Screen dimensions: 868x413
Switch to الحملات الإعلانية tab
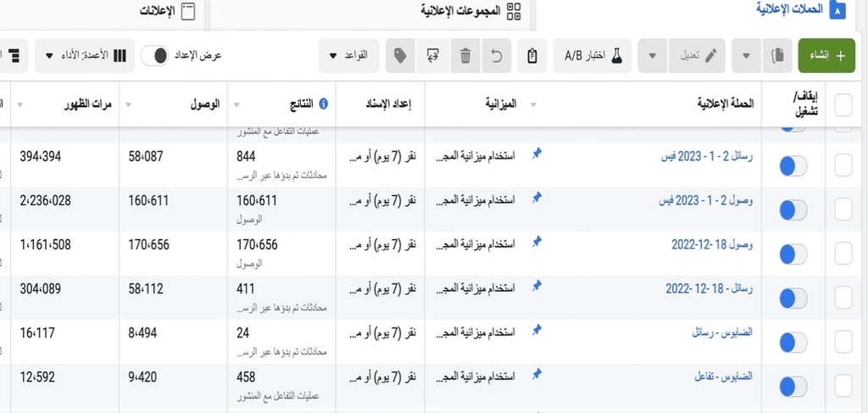click(801, 9)
